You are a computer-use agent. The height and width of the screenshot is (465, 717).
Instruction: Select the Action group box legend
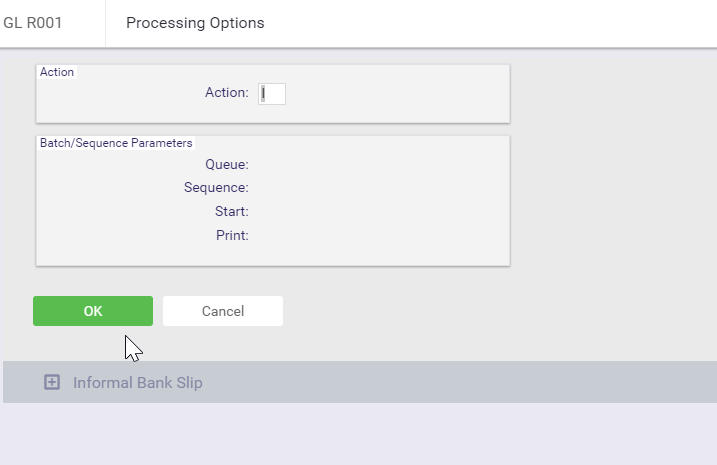(57, 72)
